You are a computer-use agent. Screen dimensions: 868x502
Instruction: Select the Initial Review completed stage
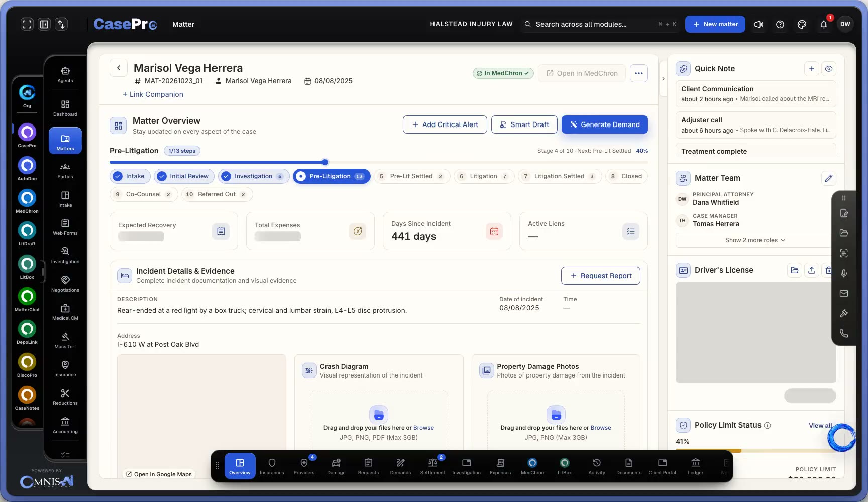coord(184,176)
